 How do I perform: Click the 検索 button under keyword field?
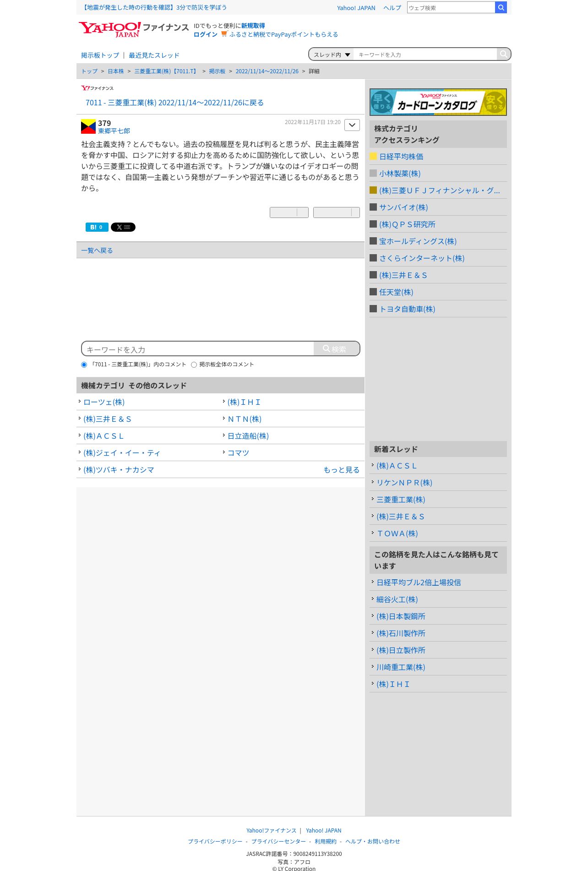coord(337,348)
